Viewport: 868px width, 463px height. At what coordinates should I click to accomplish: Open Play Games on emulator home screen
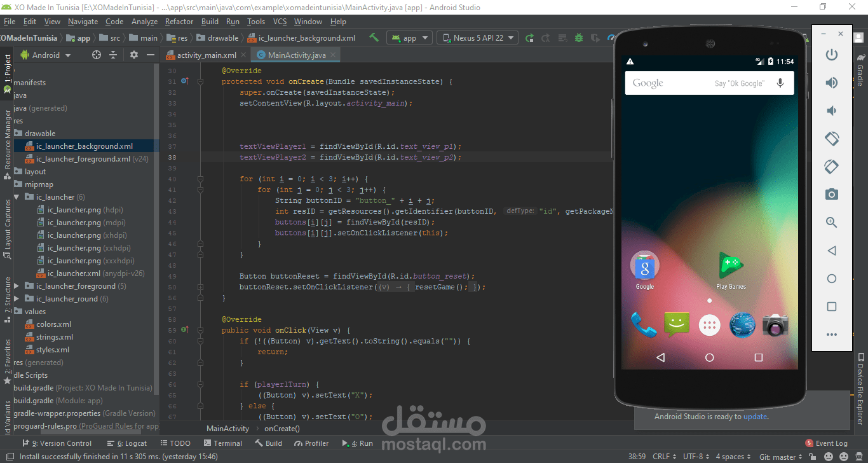[731, 270]
